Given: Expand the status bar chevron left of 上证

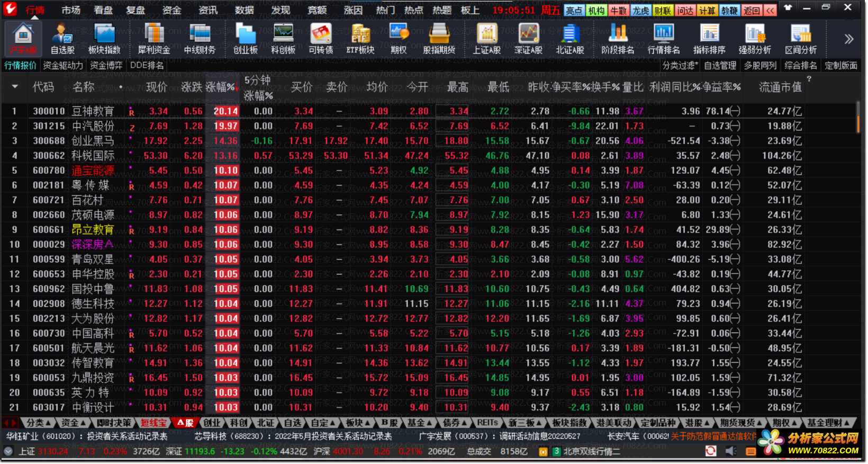Looking at the screenshot, I should point(8,451).
